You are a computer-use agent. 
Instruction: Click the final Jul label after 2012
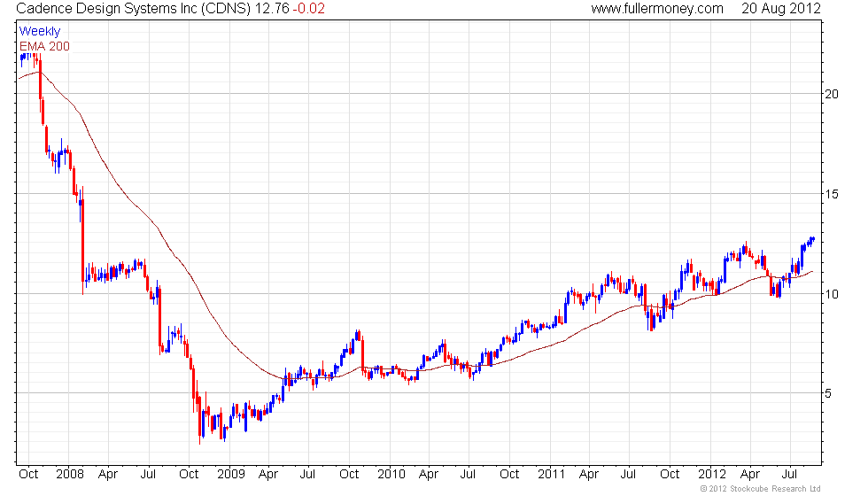coord(789,475)
